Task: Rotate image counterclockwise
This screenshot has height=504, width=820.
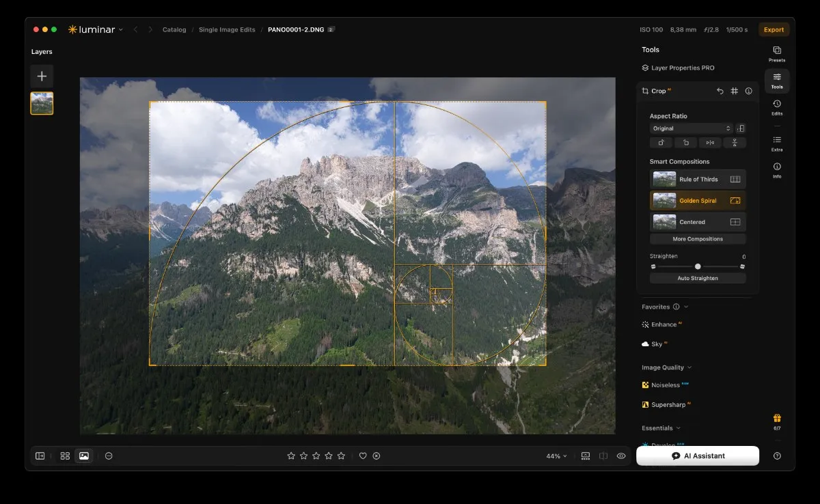Action: 661,143
